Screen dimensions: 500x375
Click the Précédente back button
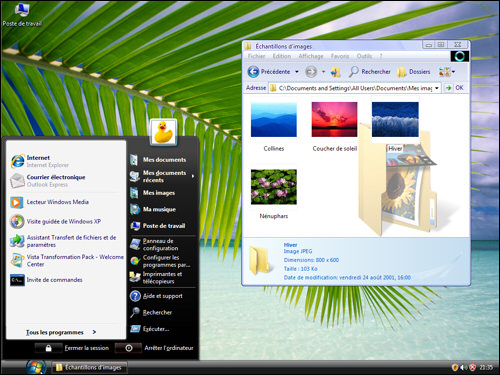pyautogui.click(x=269, y=72)
